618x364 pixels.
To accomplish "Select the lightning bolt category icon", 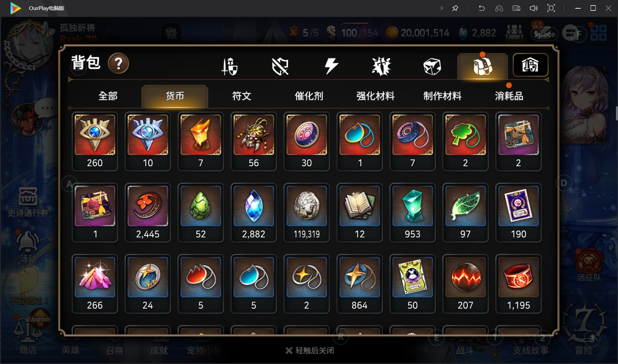I will tap(331, 66).
